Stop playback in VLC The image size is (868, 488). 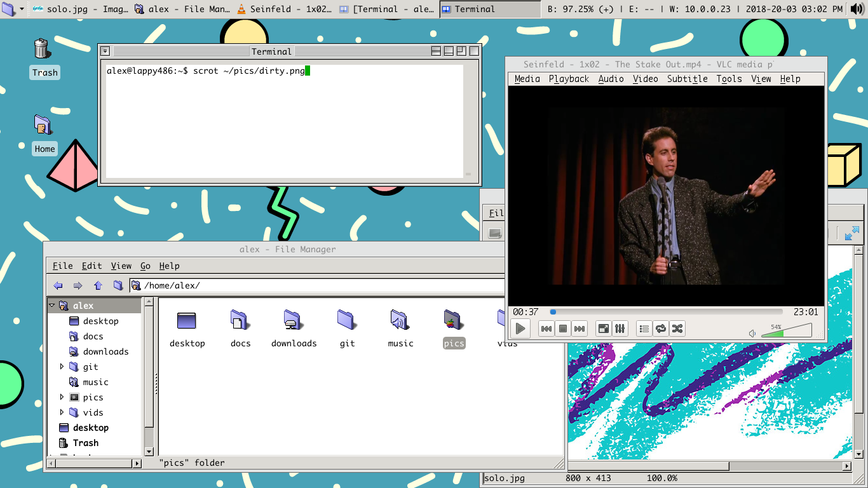(x=563, y=329)
